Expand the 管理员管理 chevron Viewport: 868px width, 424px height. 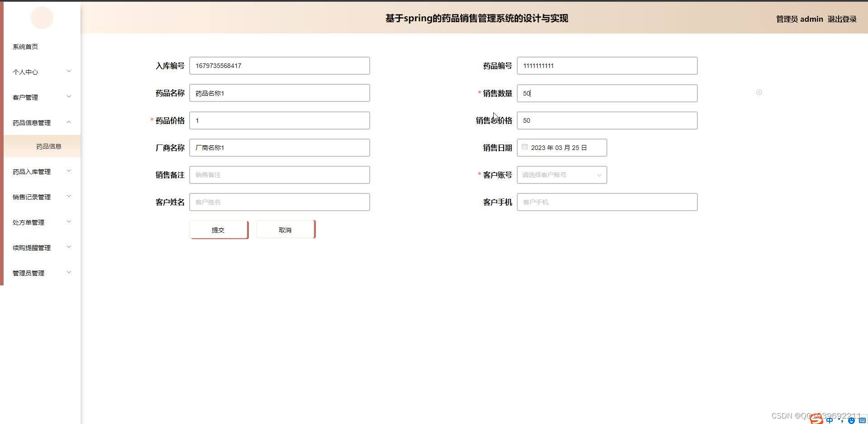[x=69, y=272]
